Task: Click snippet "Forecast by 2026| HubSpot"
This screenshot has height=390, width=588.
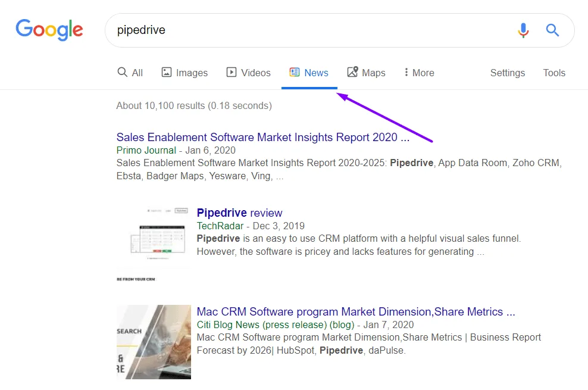Action: (x=368, y=344)
